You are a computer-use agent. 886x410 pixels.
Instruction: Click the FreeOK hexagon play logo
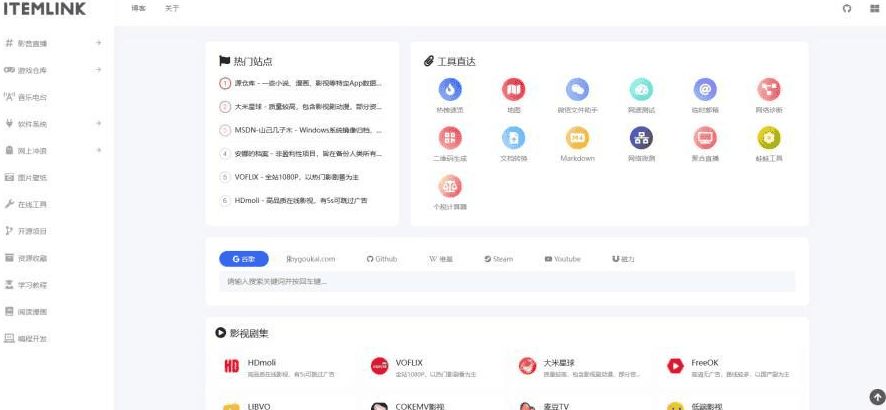tap(675, 366)
